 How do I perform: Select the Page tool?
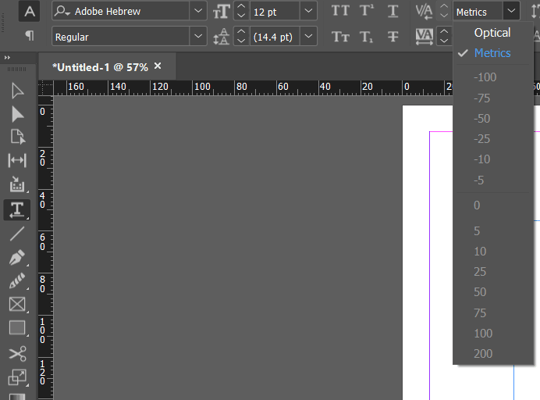click(x=17, y=137)
